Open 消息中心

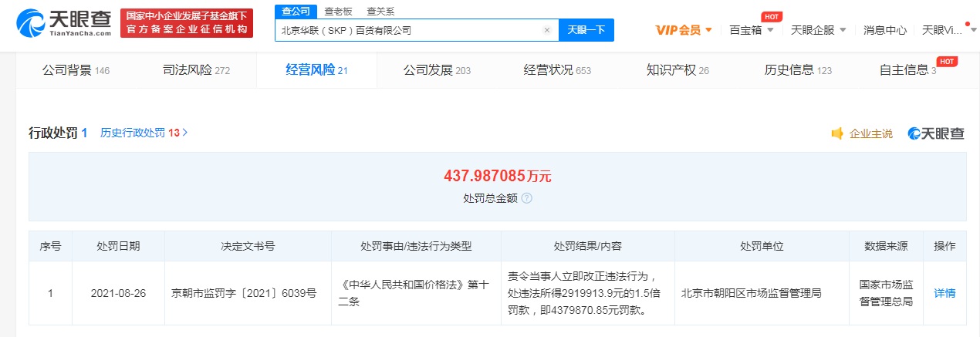pos(885,30)
